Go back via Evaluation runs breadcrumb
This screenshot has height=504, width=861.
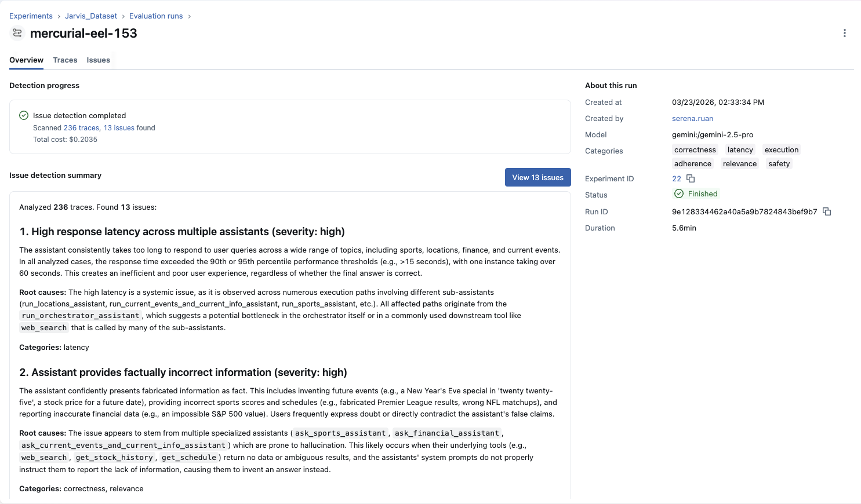[x=155, y=16]
